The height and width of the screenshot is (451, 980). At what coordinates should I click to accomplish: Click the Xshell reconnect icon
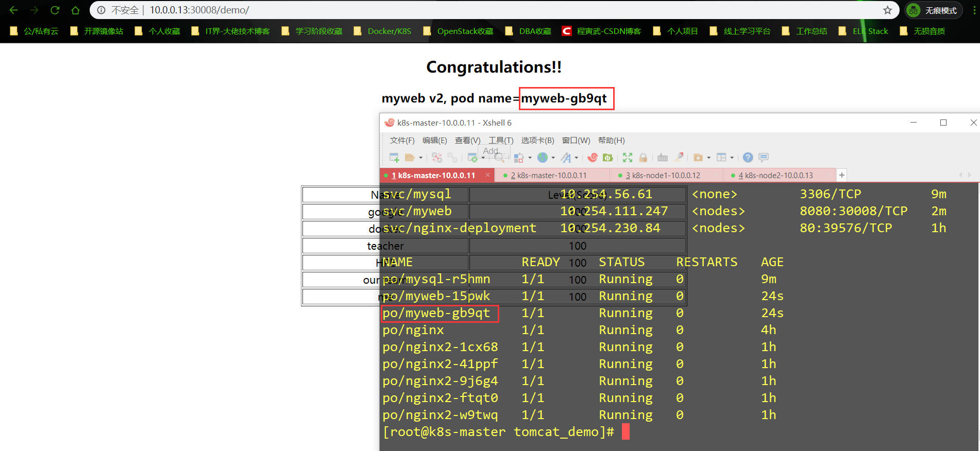tap(452, 158)
